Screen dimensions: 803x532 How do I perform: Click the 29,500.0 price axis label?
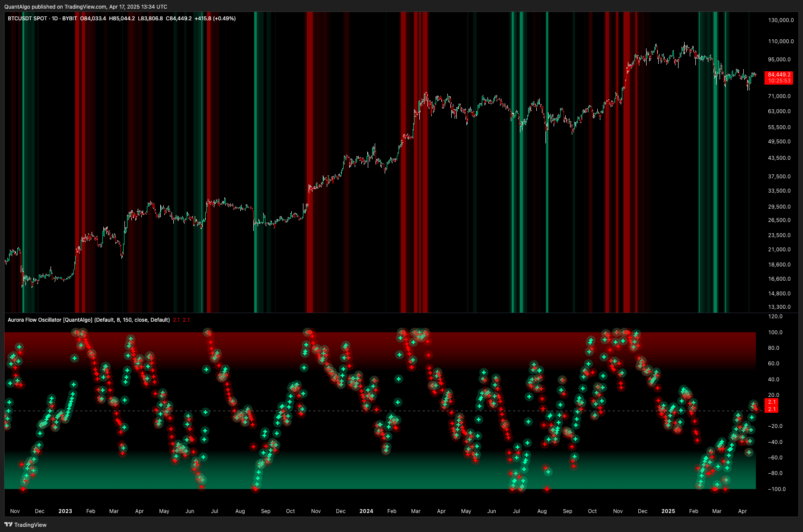click(779, 207)
